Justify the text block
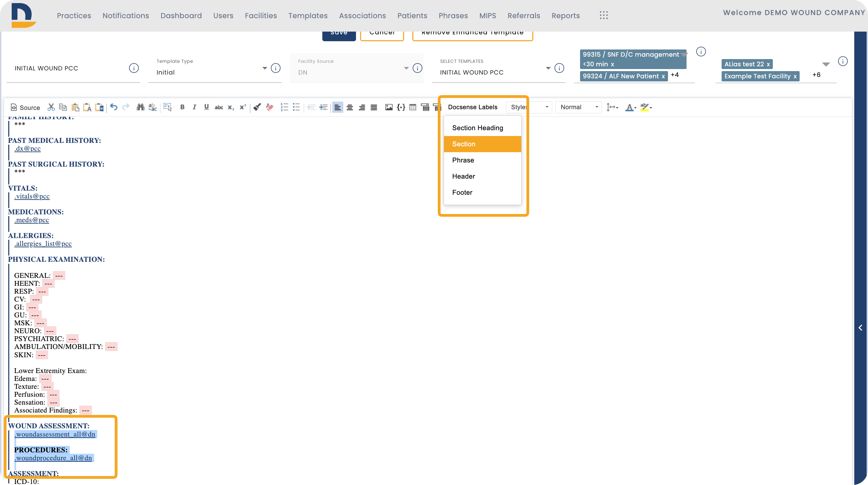This screenshot has width=868, height=485. [374, 107]
